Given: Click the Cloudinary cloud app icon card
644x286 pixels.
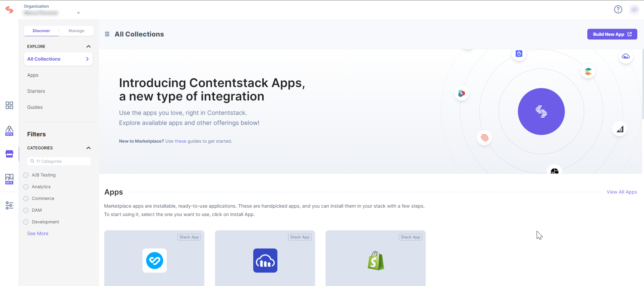Looking at the screenshot, I should pos(265,261).
